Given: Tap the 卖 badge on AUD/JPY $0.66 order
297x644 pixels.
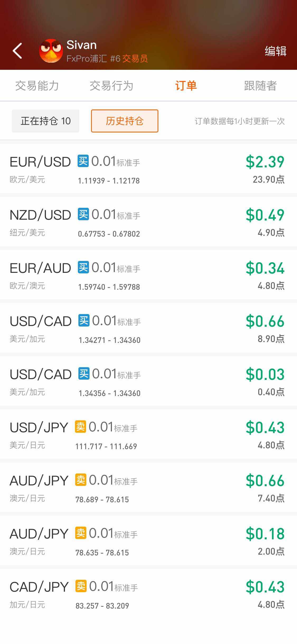Looking at the screenshot, I should (81, 480).
